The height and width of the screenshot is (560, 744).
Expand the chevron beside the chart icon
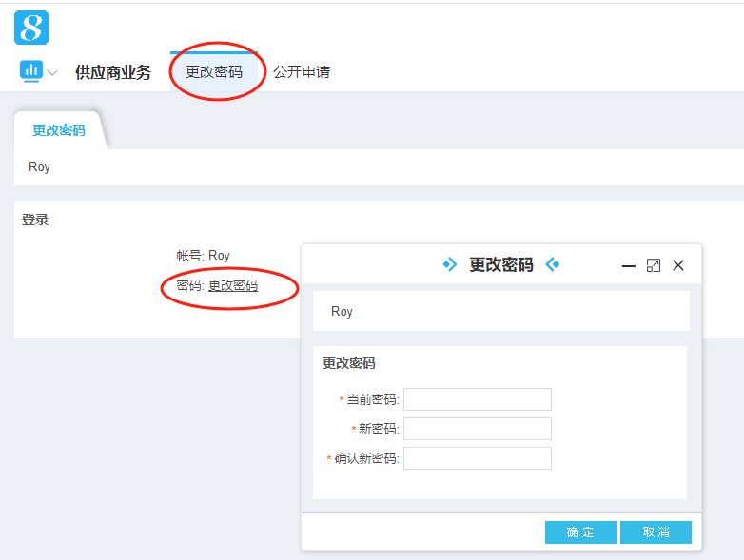tap(52, 72)
